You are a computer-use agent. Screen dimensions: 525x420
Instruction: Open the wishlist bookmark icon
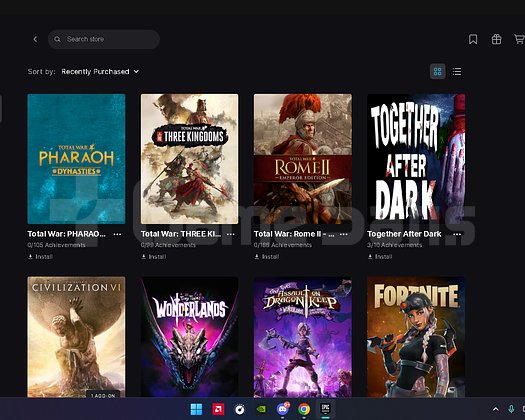click(473, 39)
